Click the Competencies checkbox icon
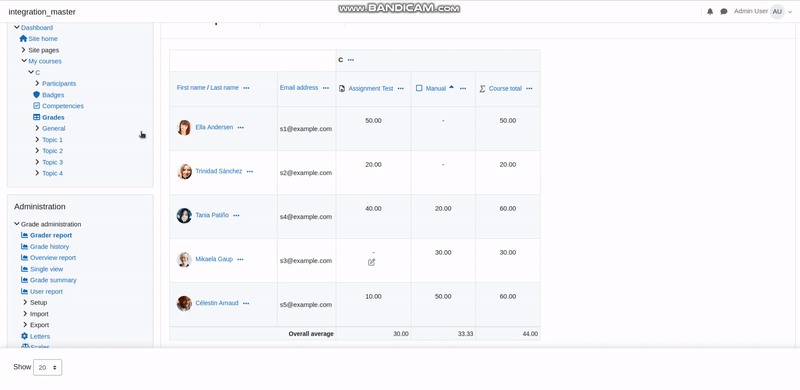This screenshot has width=800, height=390. [x=36, y=106]
